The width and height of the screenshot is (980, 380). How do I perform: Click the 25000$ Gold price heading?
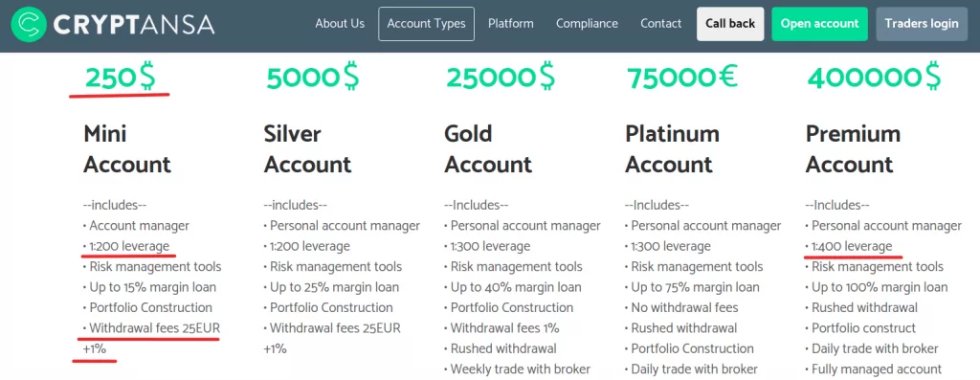(x=500, y=78)
